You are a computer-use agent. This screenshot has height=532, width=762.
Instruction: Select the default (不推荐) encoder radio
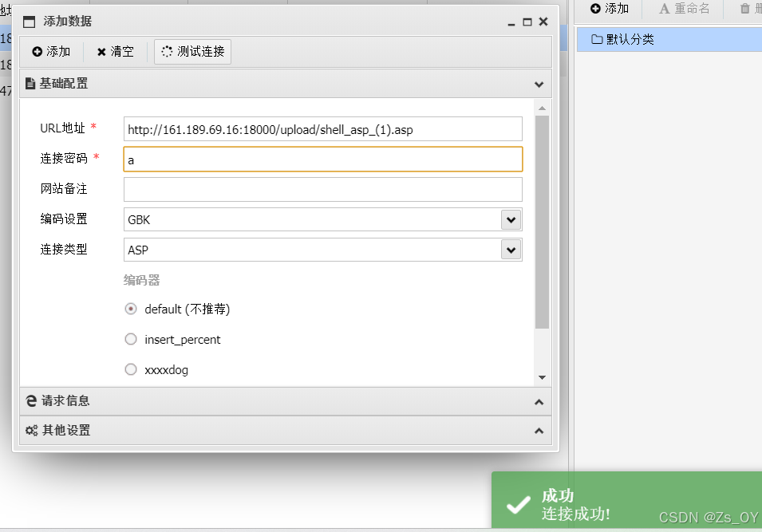pos(131,309)
